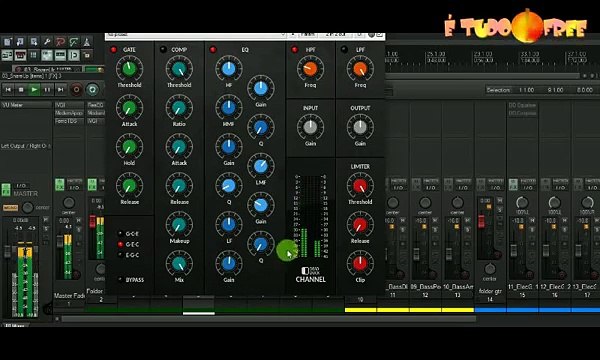Toggle the repeat loop button

92,90
